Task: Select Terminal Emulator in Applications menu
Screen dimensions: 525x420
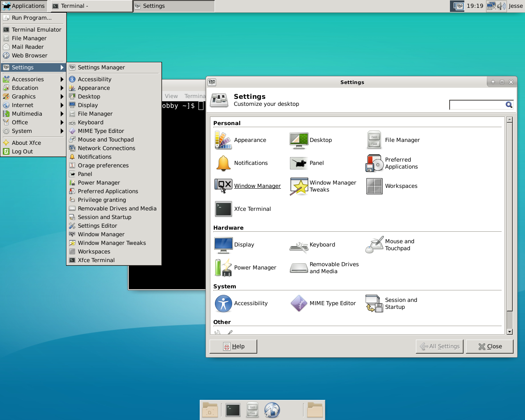Action: 34,30
